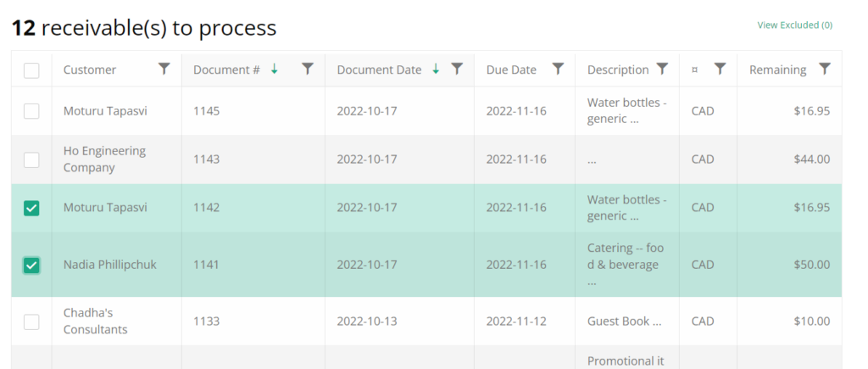This screenshot has width=868, height=369.
Task: Click the Document Date header label
Action: (379, 70)
